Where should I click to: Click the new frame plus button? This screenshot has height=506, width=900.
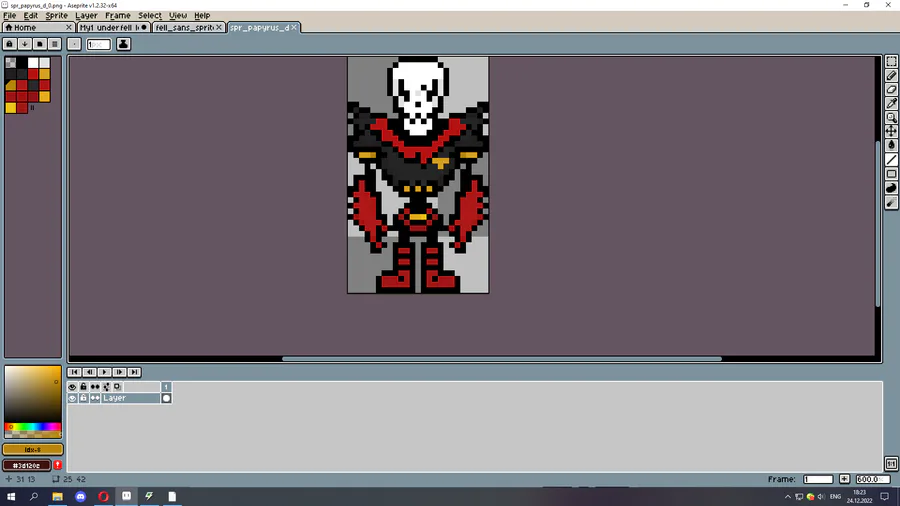point(844,479)
